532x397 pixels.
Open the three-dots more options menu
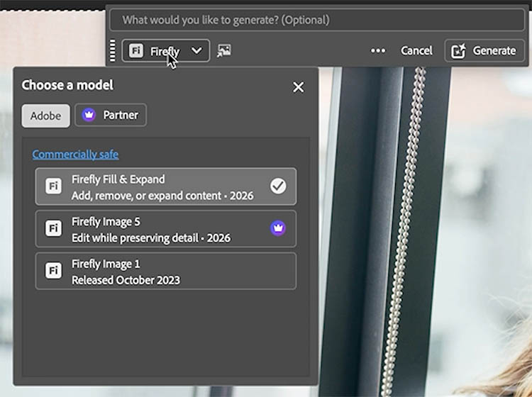click(378, 51)
